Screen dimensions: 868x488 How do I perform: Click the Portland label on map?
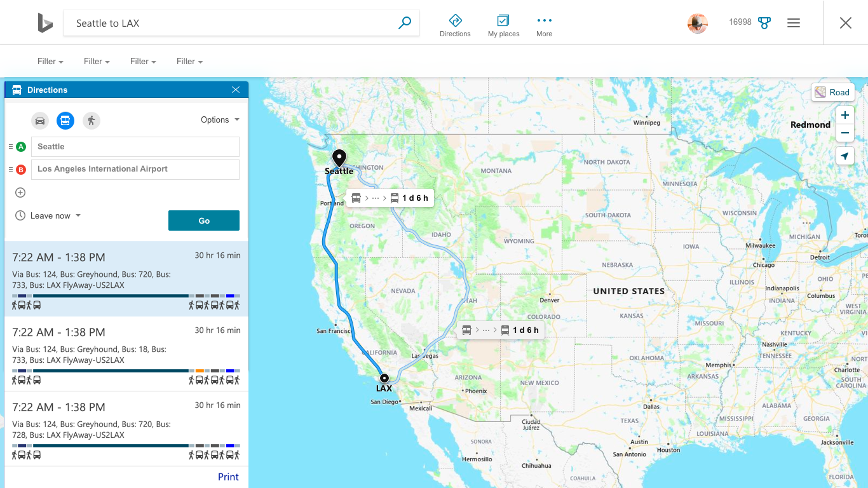(x=332, y=203)
